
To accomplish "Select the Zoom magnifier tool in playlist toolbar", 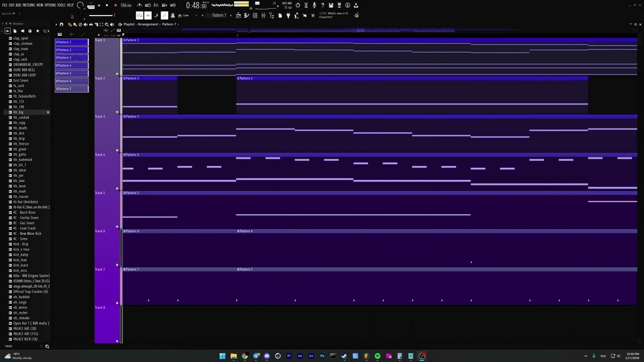I will [x=107, y=24].
